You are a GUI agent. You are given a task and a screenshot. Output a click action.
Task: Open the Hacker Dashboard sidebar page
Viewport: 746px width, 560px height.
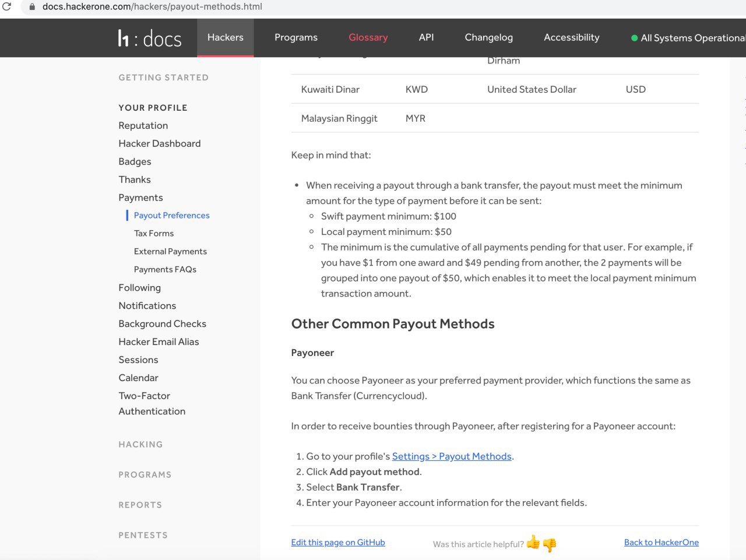(x=160, y=143)
